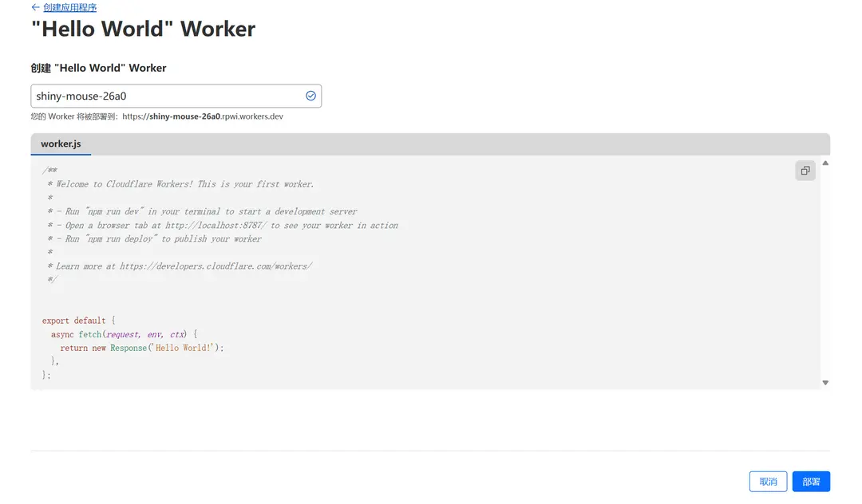Click the 创建 "Hello World" Worker label
This screenshot has width=862, height=504.
pos(98,68)
